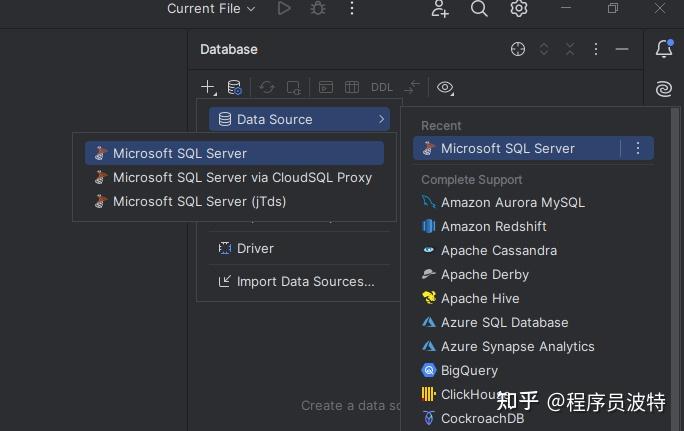The width and height of the screenshot is (684, 431).
Task: Click the Notifications bell icon
Action: pyautogui.click(x=663, y=49)
